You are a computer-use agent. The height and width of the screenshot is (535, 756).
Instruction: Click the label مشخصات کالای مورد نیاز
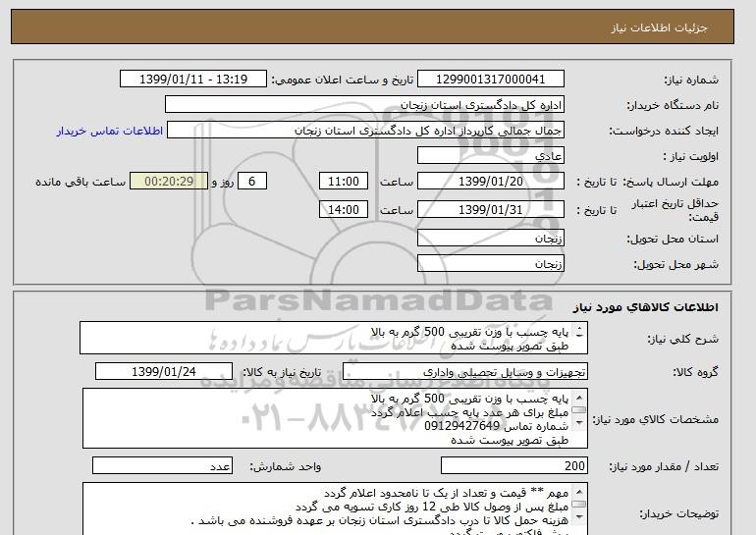(655, 419)
